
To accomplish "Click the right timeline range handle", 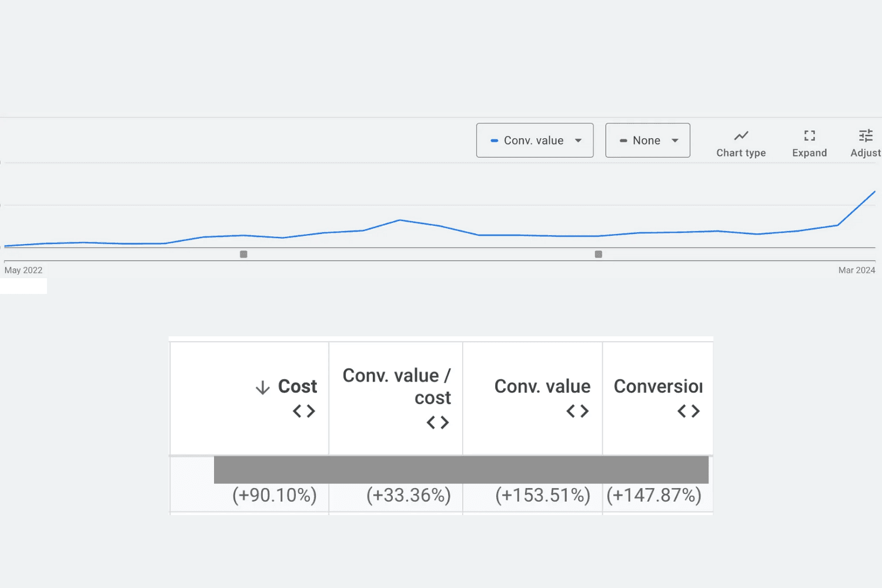I will pyautogui.click(x=598, y=254).
